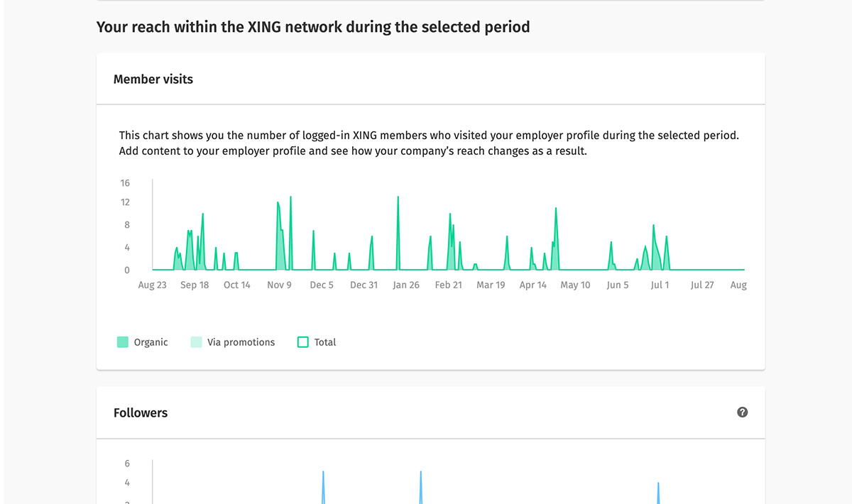Click the 'Add content to your employer profile' line
Viewport: 852px width, 504px height.
(353, 151)
